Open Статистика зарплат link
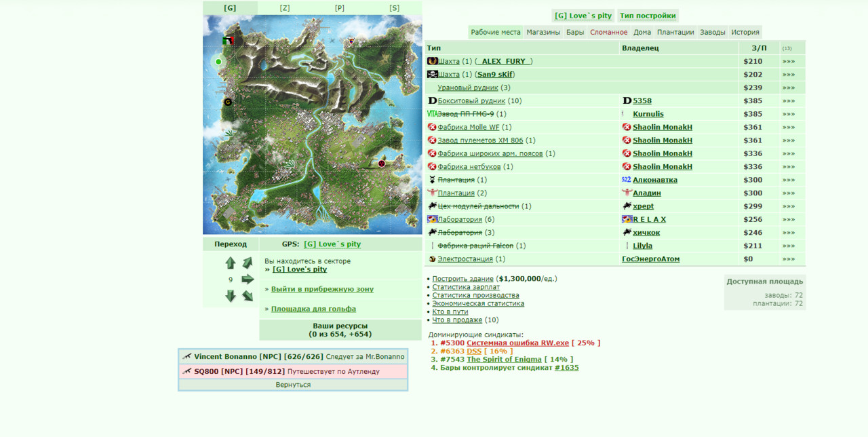Image resolution: width=868 pixels, height=437 pixels. [x=466, y=287]
